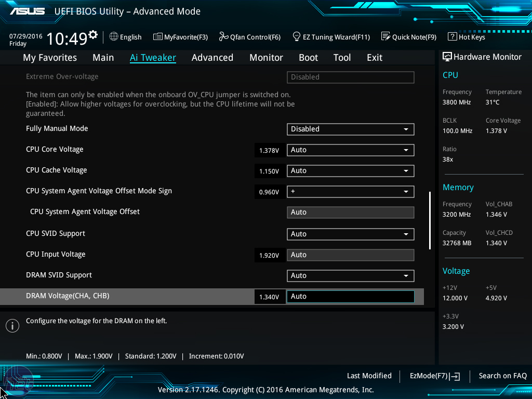Click the 12.000 V +12V reading
The image size is (532, 399).
coord(455,298)
